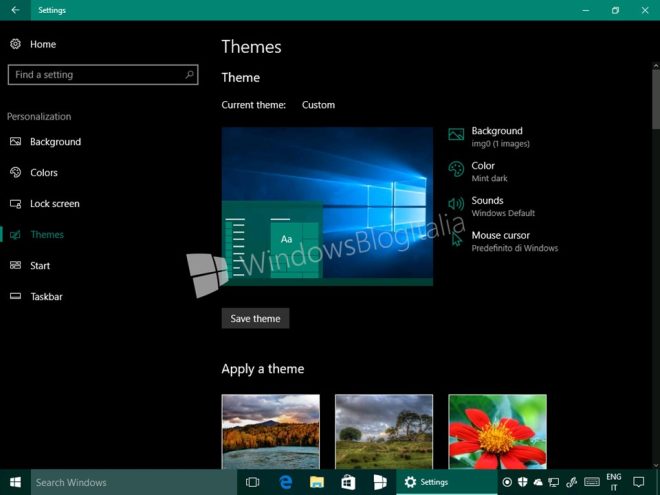Launch Microsoft Edge from taskbar

click(286, 482)
